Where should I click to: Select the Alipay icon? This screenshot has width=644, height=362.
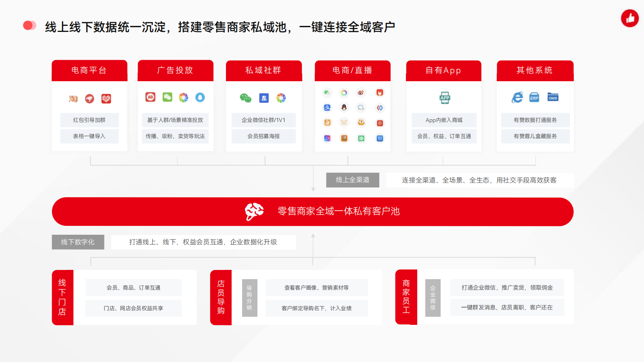click(x=327, y=108)
